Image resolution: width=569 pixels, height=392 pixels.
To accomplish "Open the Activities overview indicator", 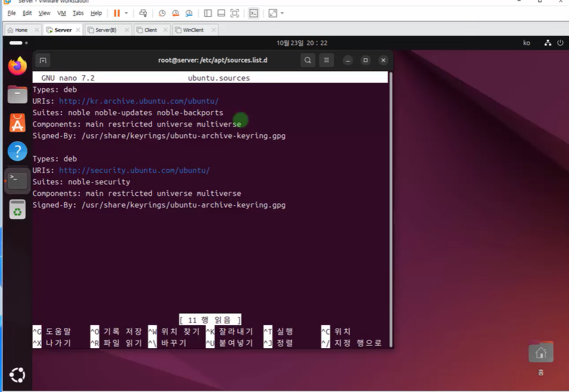I will [x=18, y=43].
